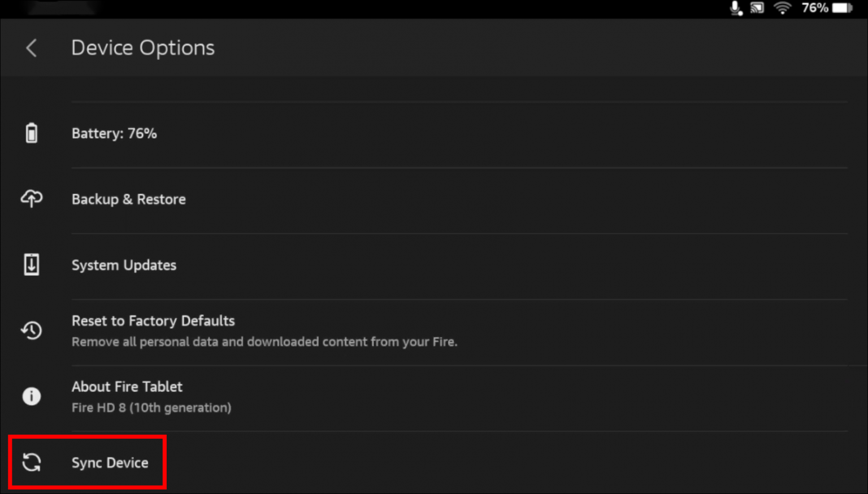Tap the battery indicator in the status bar
The height and width of the screenshot is (494, 868).
pyautogui.click(x=843, y=8)
